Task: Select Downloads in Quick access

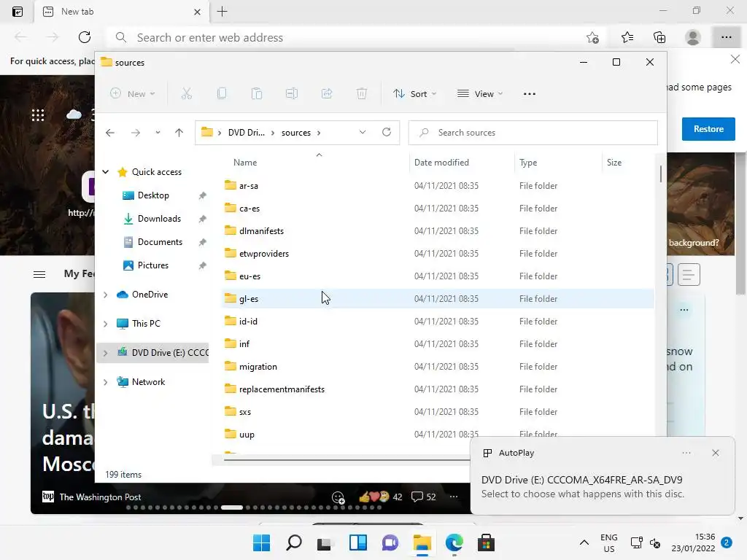Action: tap(159, 219)
